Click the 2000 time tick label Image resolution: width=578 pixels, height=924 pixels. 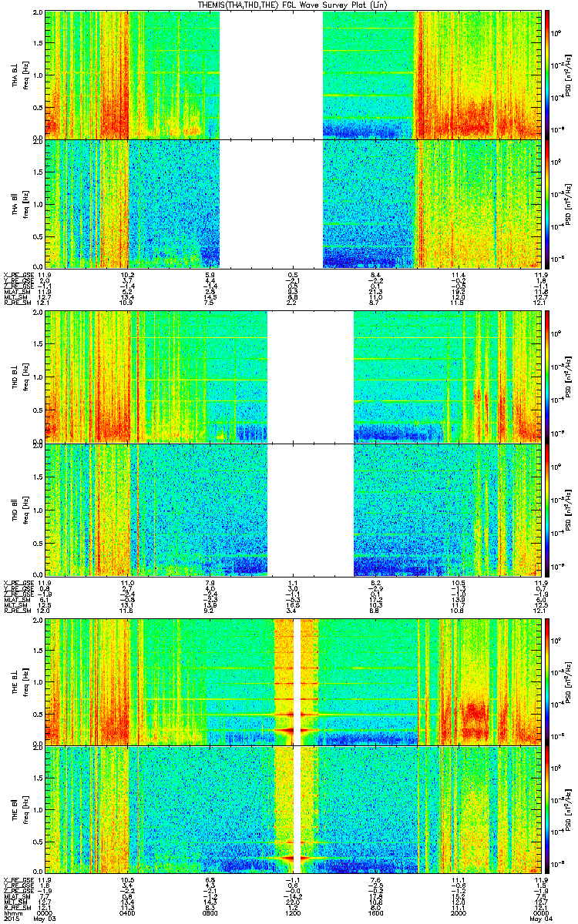(x=460, y=912)
